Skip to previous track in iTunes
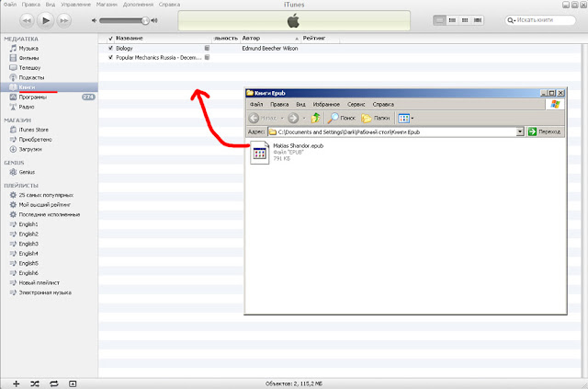Viewport: 588px width, 389px height. pos(27,20)
